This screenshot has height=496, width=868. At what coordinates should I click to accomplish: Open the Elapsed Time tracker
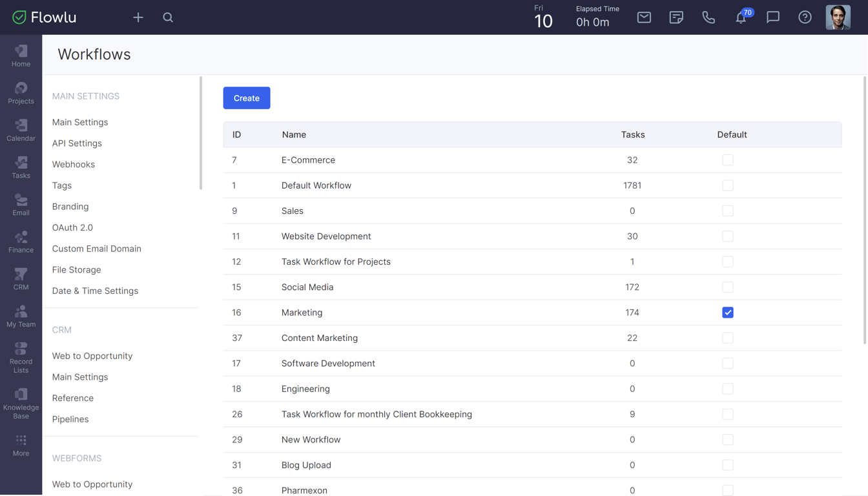593,17
